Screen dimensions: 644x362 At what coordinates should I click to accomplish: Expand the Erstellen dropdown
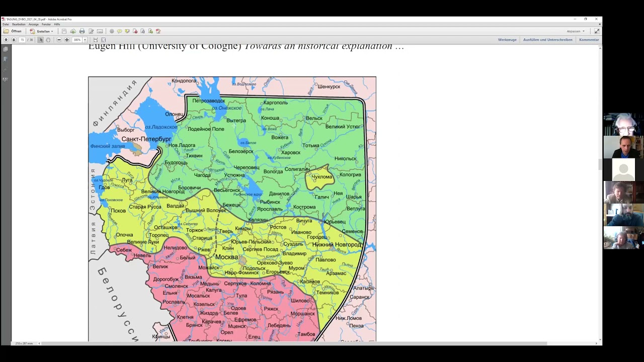coord(41,31)
